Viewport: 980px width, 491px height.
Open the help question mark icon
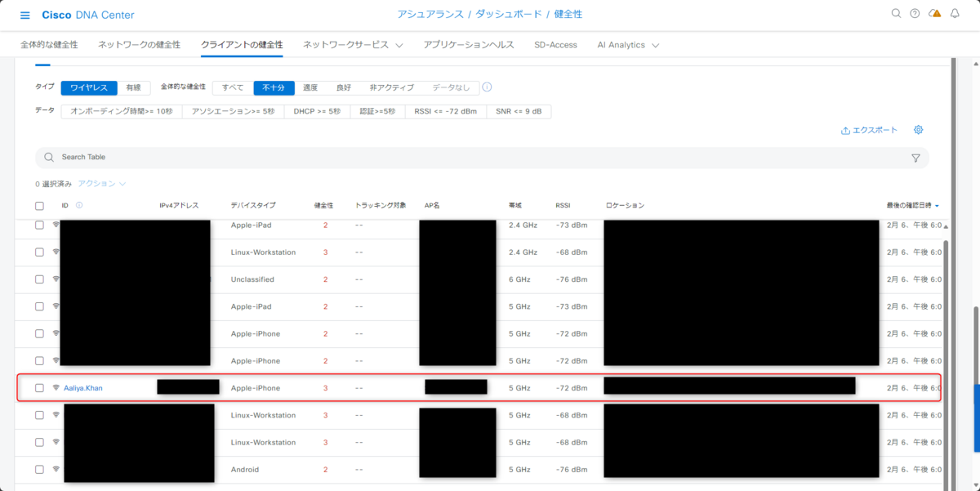(915, 14)
